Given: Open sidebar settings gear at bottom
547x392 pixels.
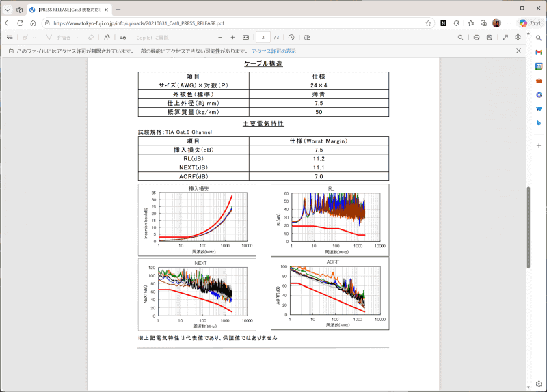Looking at the screenshot, I should pyautogui.click(x=539, y=384).
